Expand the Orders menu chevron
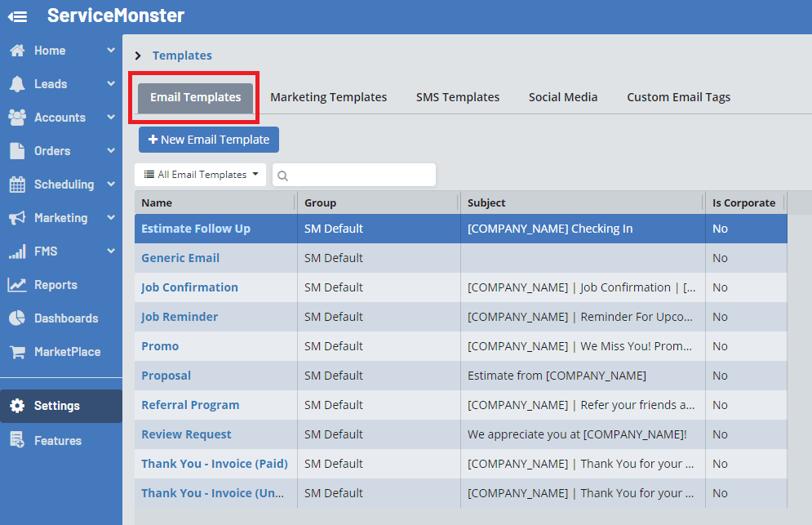The width and height of the screenshot is (812, 525). (x=111, y=151)
